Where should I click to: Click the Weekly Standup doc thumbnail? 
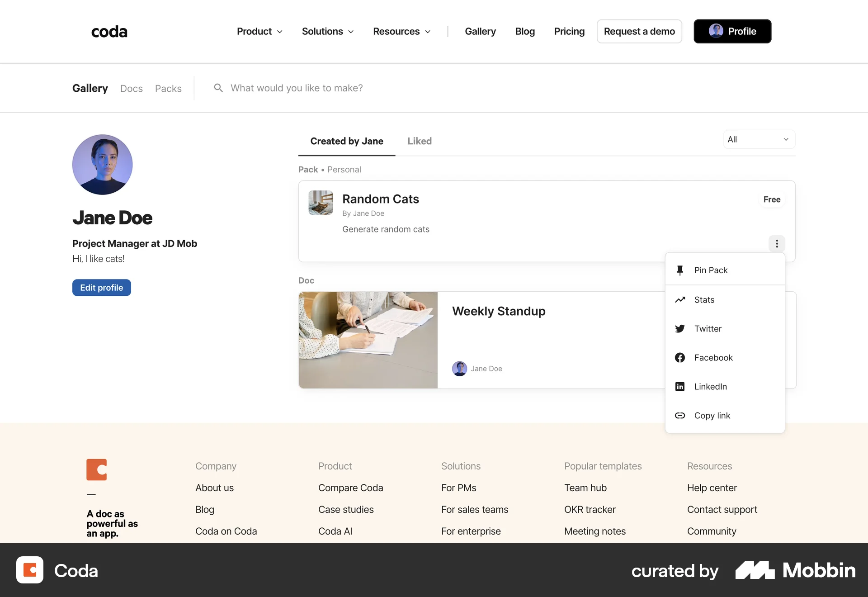coord(368,340)
